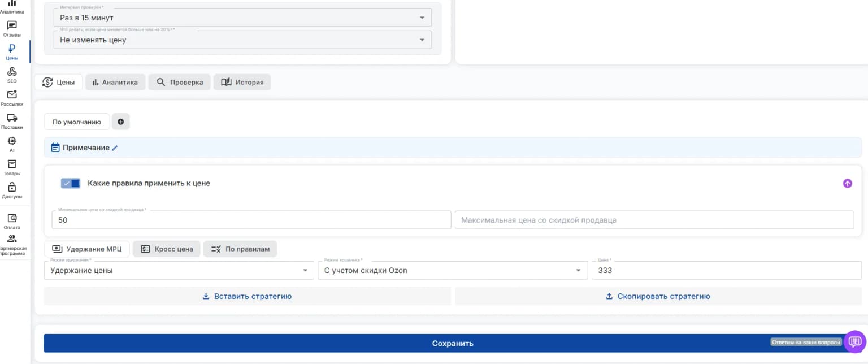868x364 pixels.
Task: Click Скопировать стратегию button
Action: [x=658, y=296]
